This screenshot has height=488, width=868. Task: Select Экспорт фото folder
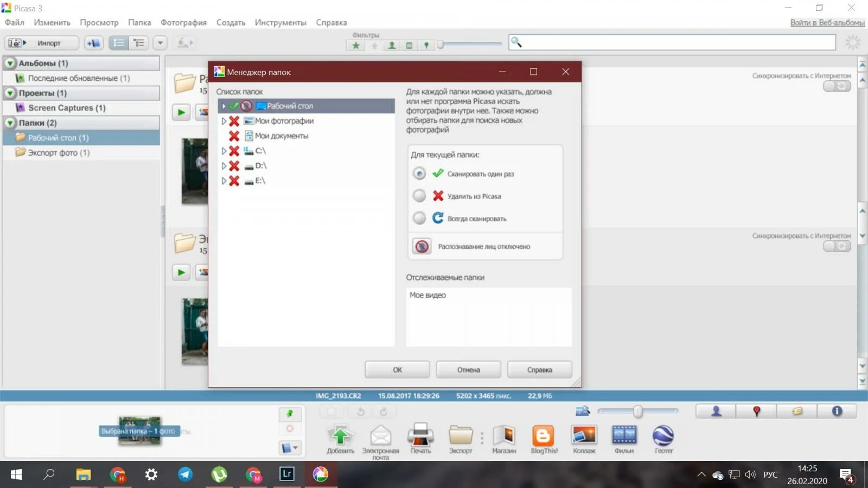(59, 153)
